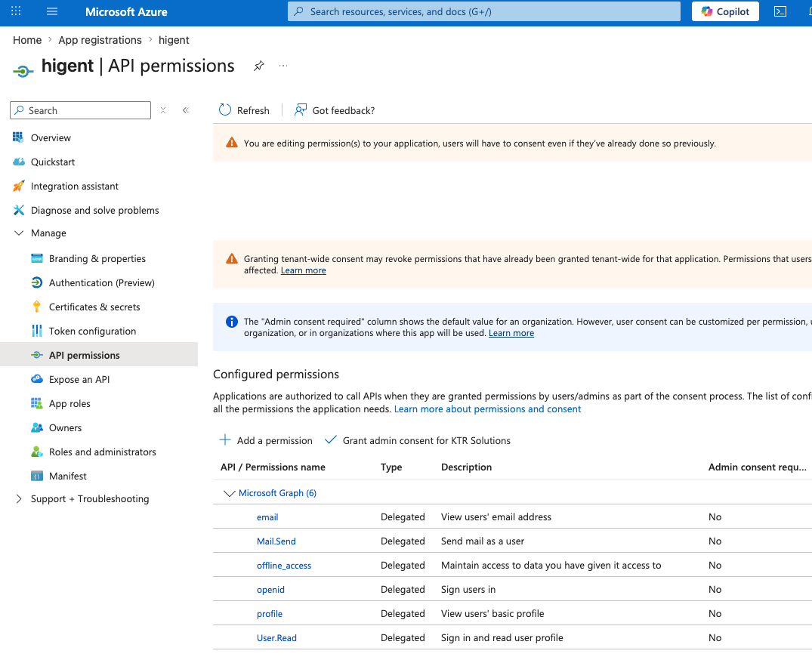
Task: Click the Token configuration icon
Action: [x=37, y=331]
